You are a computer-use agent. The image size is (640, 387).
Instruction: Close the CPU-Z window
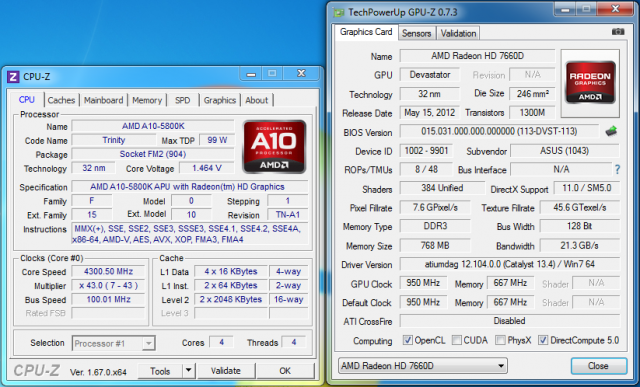click(x=301, y=73)
